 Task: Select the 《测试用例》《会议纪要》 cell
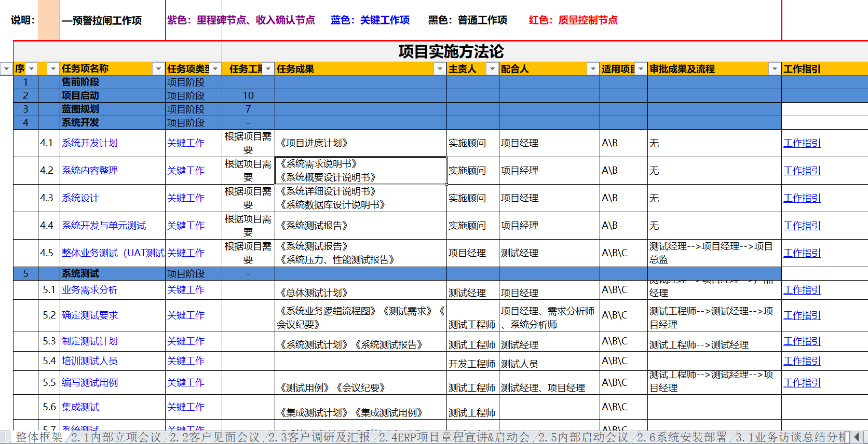tap(361, 383)
